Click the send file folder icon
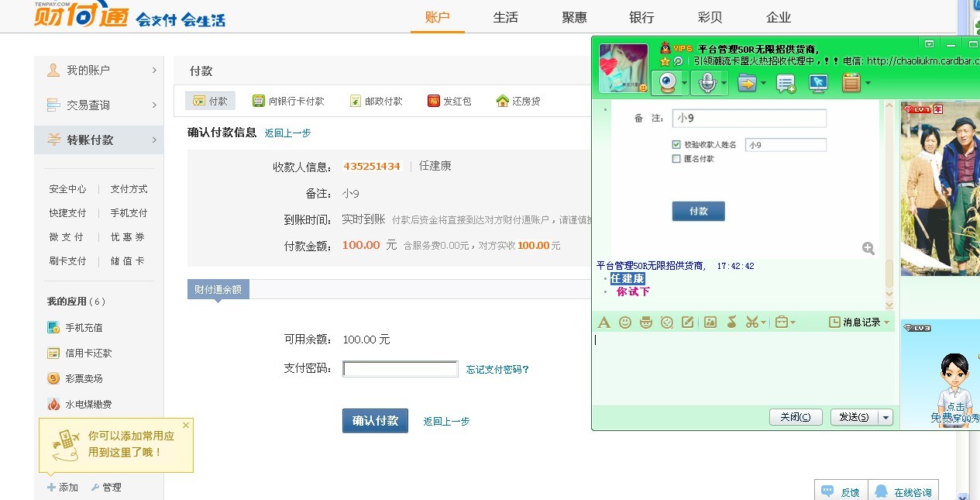This screenshot has width=980, height=500. [746, 82]
